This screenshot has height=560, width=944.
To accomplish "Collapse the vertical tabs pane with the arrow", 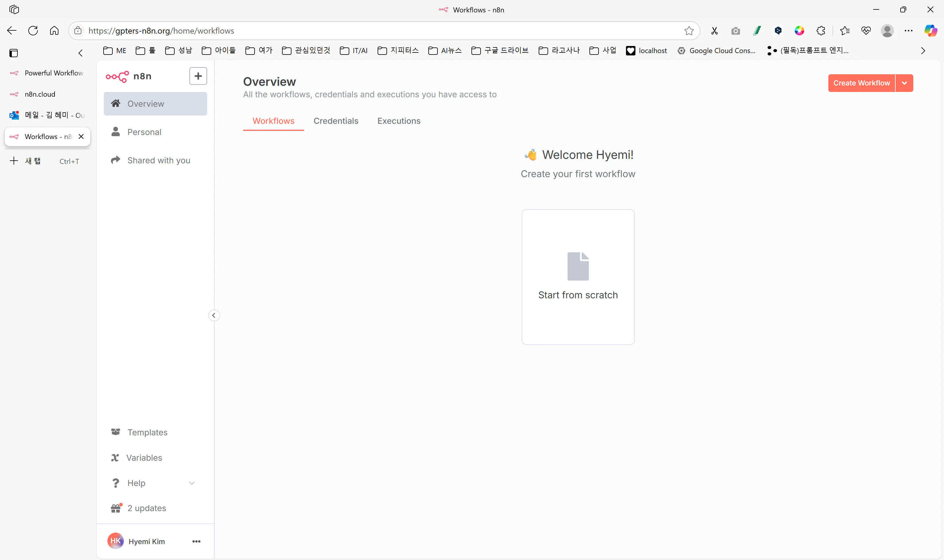I will point(80,53).
